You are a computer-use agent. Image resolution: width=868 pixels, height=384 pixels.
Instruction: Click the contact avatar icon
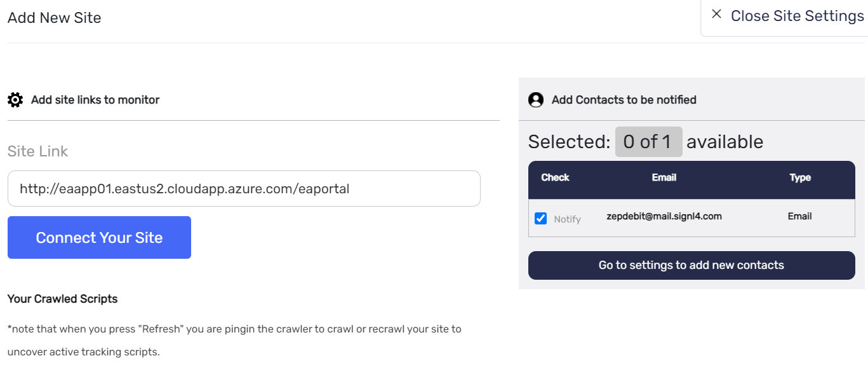(536, 100)
